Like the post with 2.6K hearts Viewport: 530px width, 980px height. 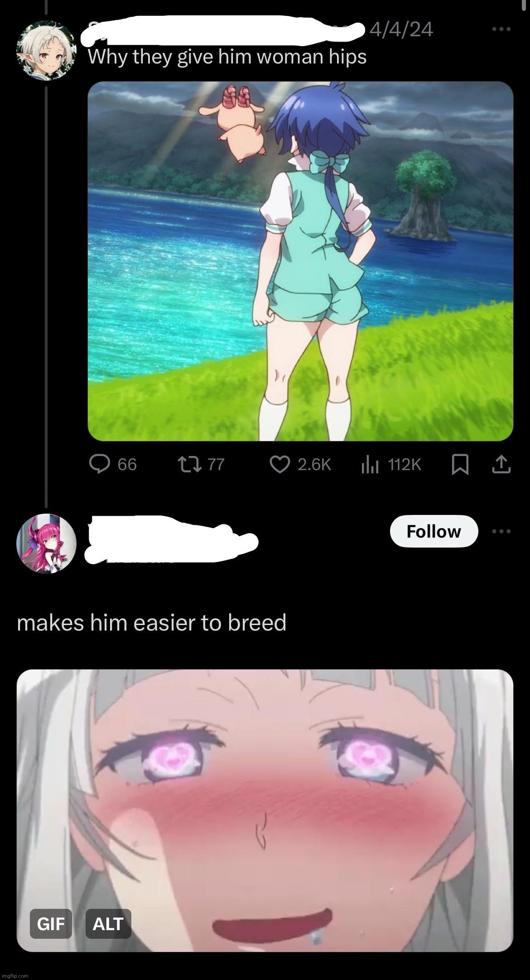tap(279, 464)
